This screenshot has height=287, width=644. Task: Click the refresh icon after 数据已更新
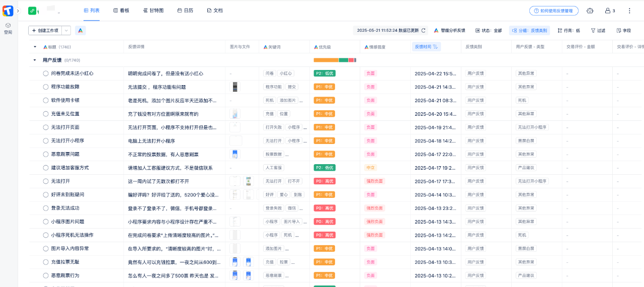[424, 31]
